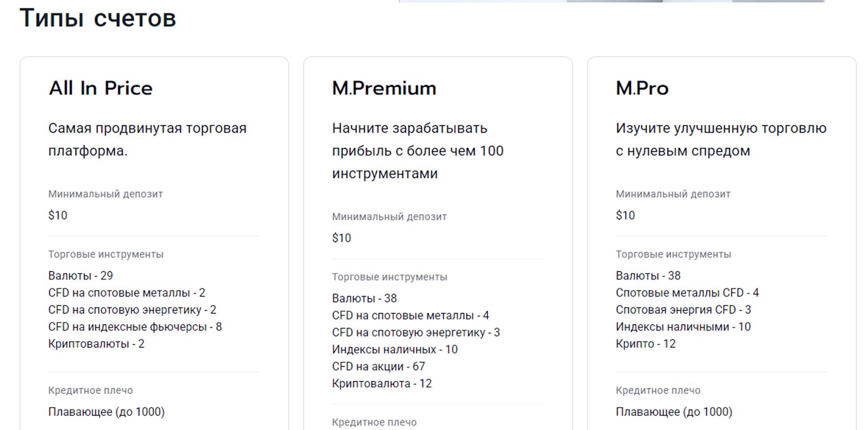Select the 'M.Pro' card title
The width and height of the screenshot is (868, 430).
(642, 88)
